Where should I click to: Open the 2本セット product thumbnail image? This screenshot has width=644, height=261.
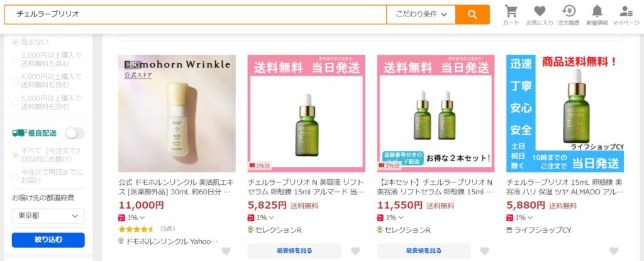pos(436,113)
